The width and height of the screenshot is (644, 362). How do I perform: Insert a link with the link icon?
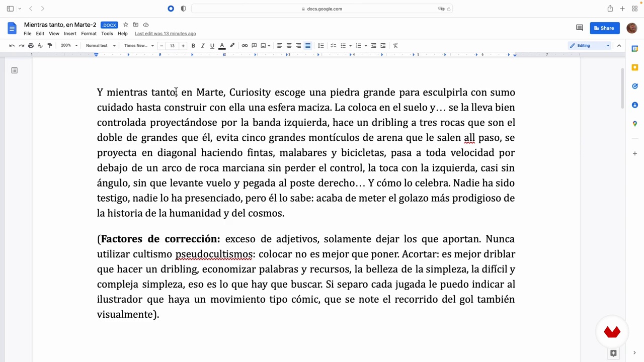[x=245, y=46]
